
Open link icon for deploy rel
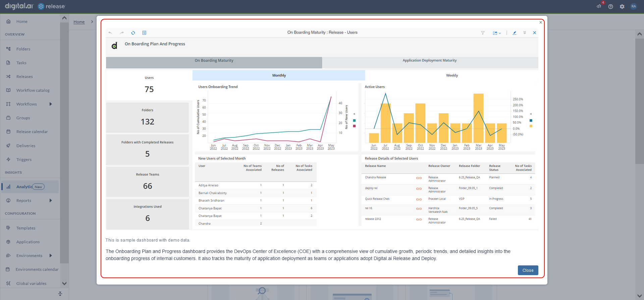419,189
